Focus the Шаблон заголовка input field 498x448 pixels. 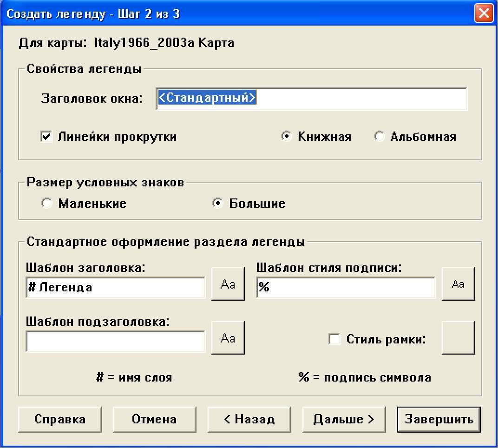[115, 288]
